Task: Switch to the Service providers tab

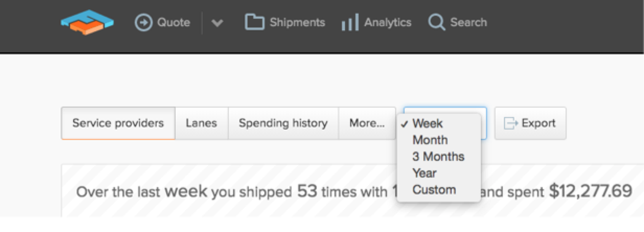Action: (118, 123)
